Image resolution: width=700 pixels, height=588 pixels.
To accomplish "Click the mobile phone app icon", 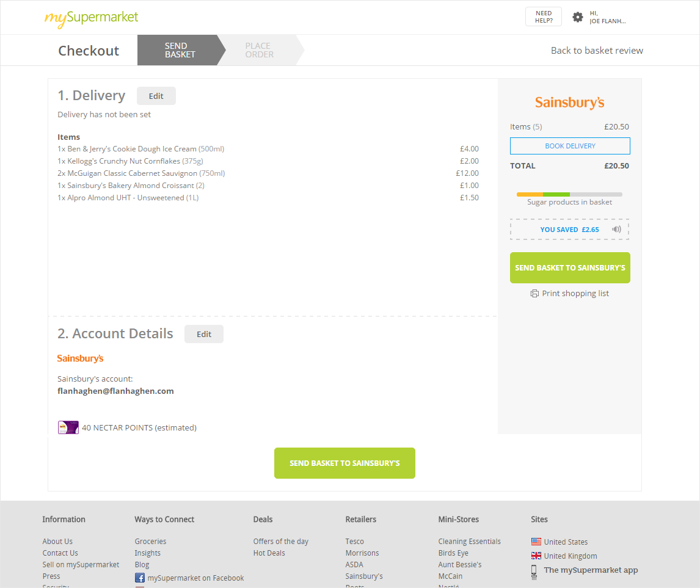I will (x=534, y=572).
